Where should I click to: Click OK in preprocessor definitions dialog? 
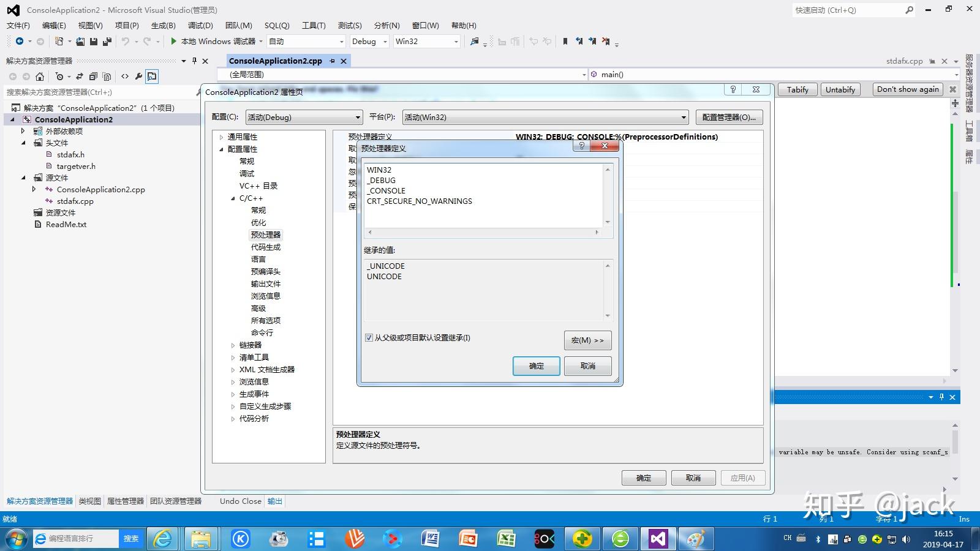[537, 366]
